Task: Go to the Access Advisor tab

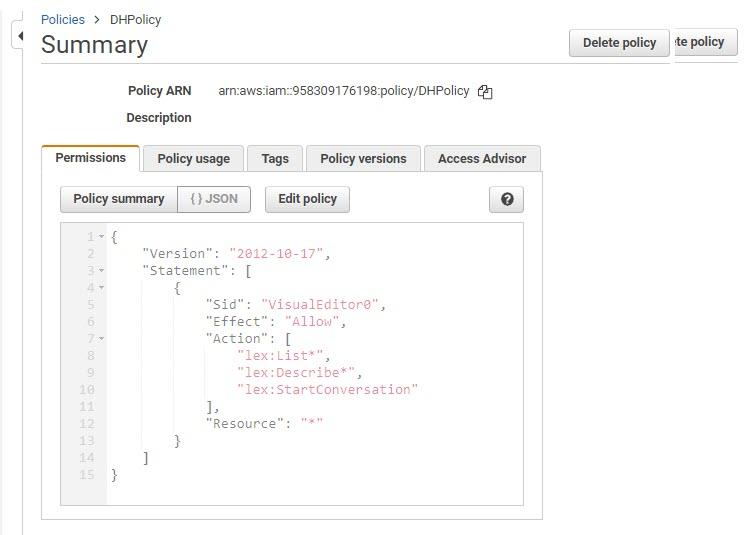Action: point(482,158)
